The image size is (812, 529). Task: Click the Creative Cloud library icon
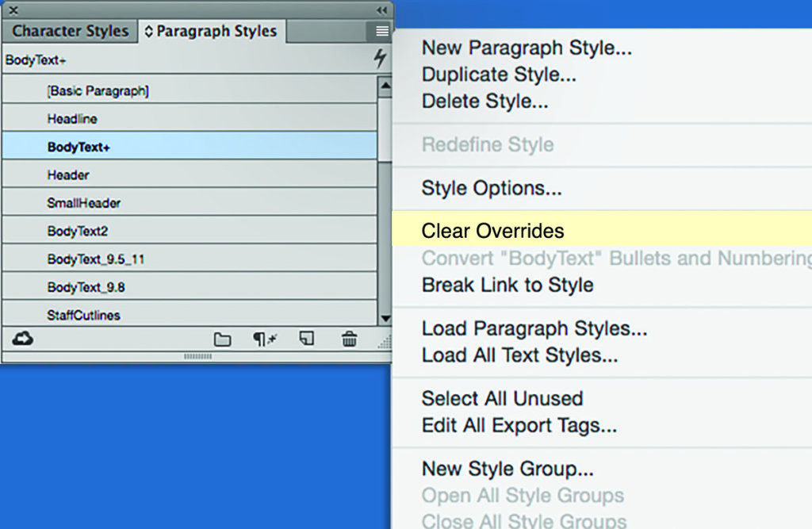click(23, 339)
